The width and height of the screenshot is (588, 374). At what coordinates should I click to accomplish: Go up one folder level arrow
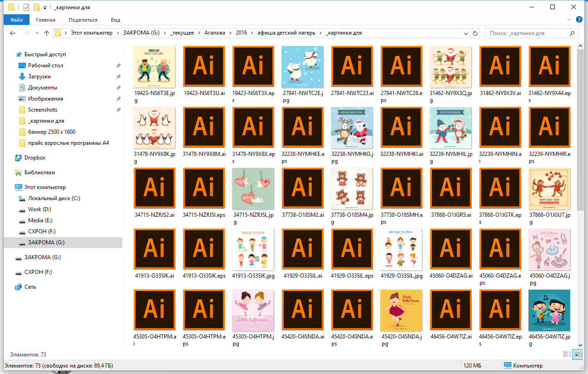tap(47, 33)
